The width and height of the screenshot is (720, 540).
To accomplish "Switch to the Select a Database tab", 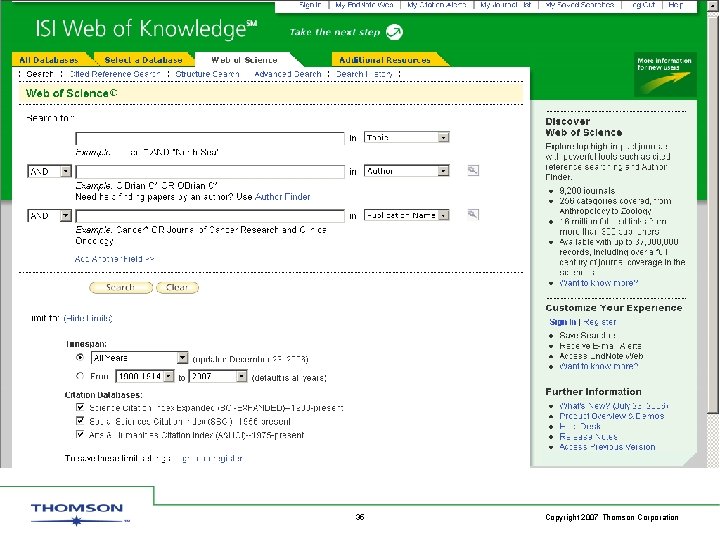I will point(143,60).
